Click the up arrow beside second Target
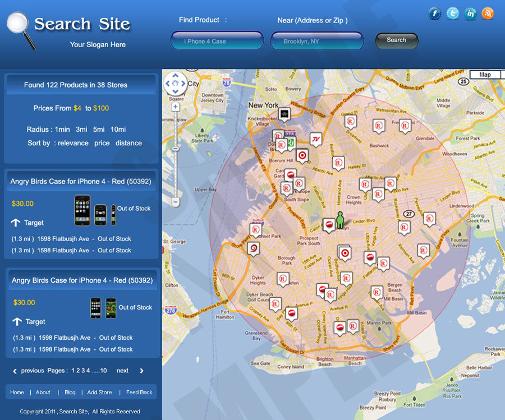This screenshot has height=420, width=505. tap(17, 321)
